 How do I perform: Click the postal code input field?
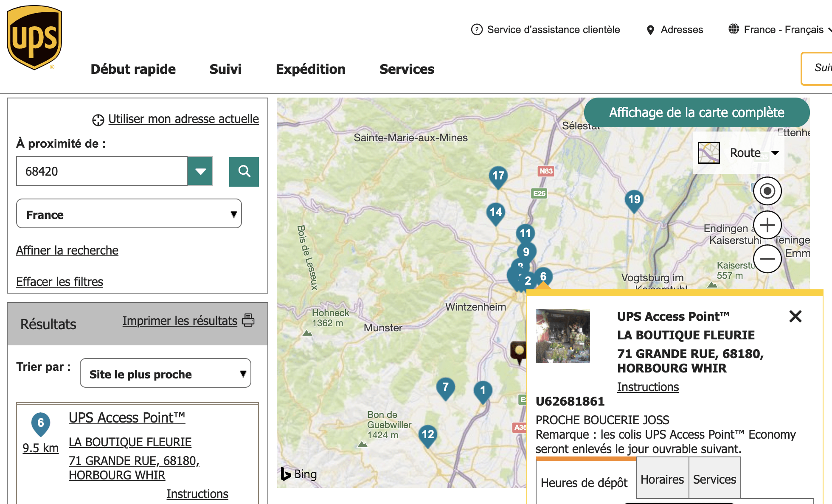point(102,171)
